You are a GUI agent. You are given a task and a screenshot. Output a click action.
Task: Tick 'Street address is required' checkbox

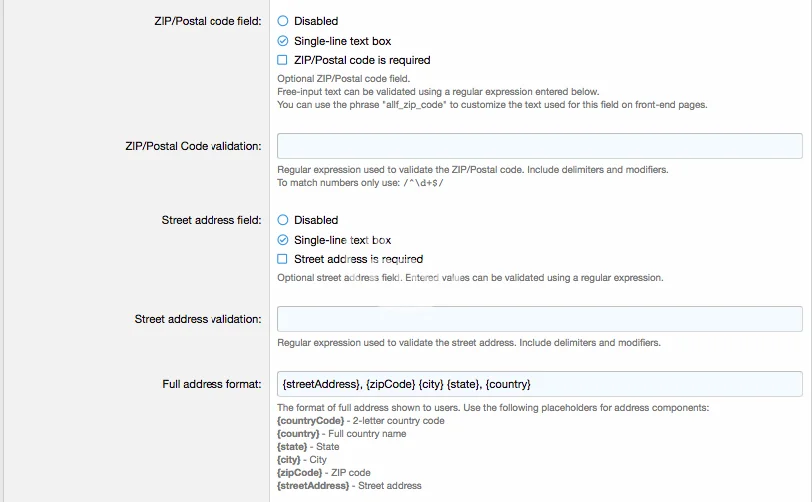[x=283, y=259]
